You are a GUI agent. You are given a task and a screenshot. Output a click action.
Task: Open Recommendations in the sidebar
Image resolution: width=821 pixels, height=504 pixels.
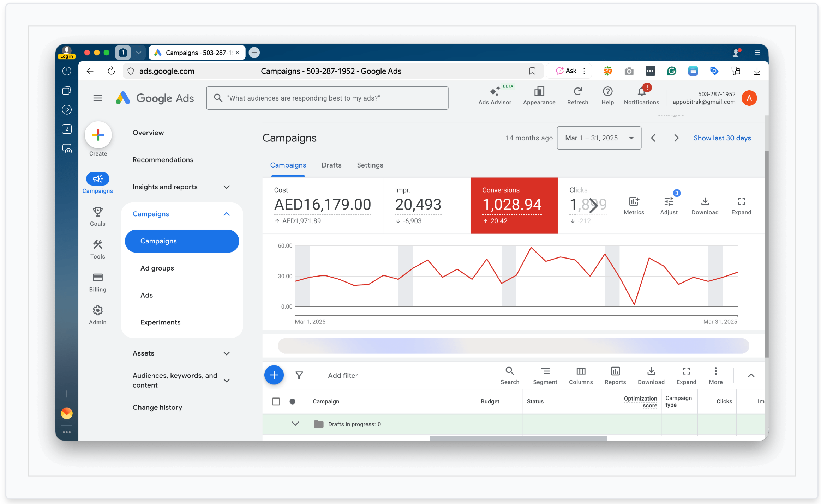pyautogui.click(x=163, y=160)
